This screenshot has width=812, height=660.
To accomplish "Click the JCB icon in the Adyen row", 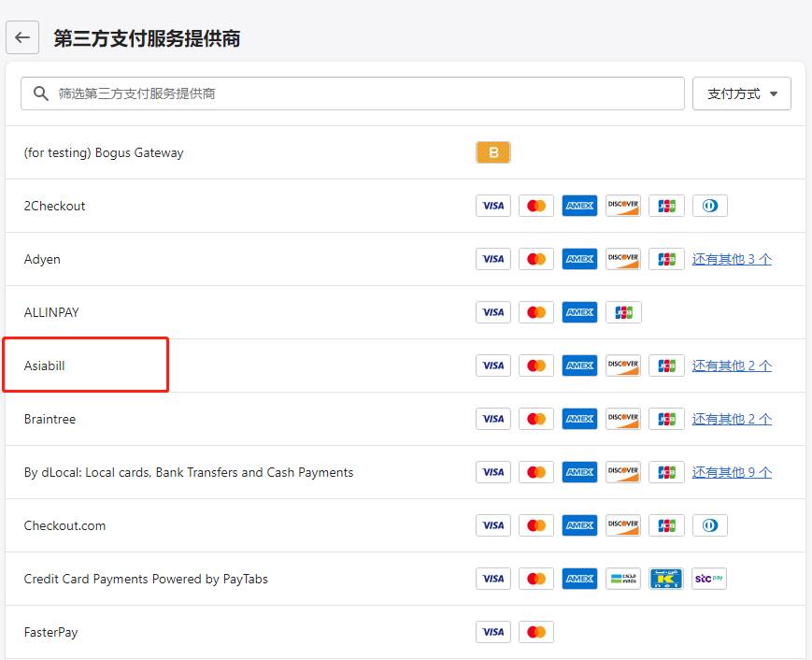I will (666, 259).
